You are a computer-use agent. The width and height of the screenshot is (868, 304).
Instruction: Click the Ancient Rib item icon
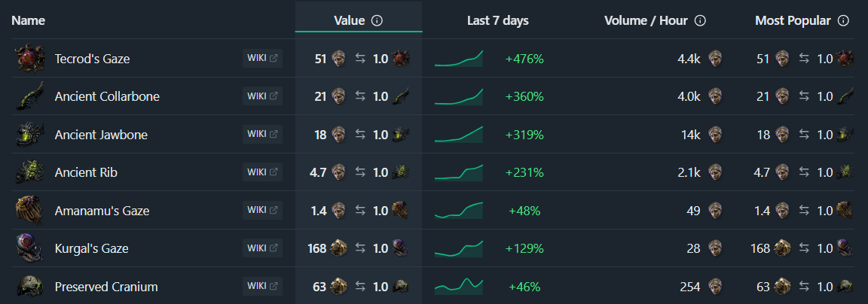click(30, 172)
